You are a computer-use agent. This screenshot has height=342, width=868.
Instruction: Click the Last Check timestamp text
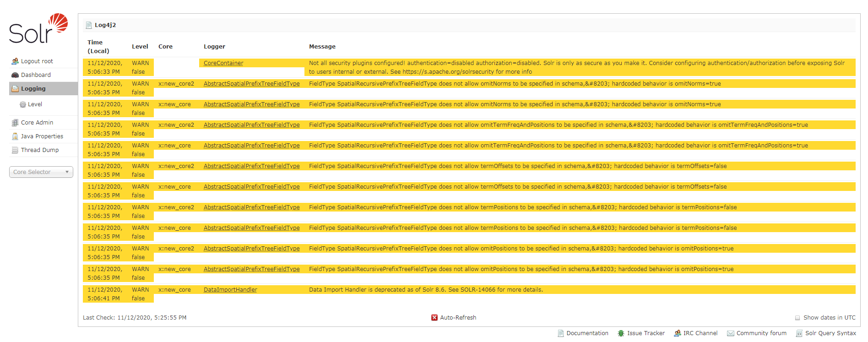[x=135, y=318]
